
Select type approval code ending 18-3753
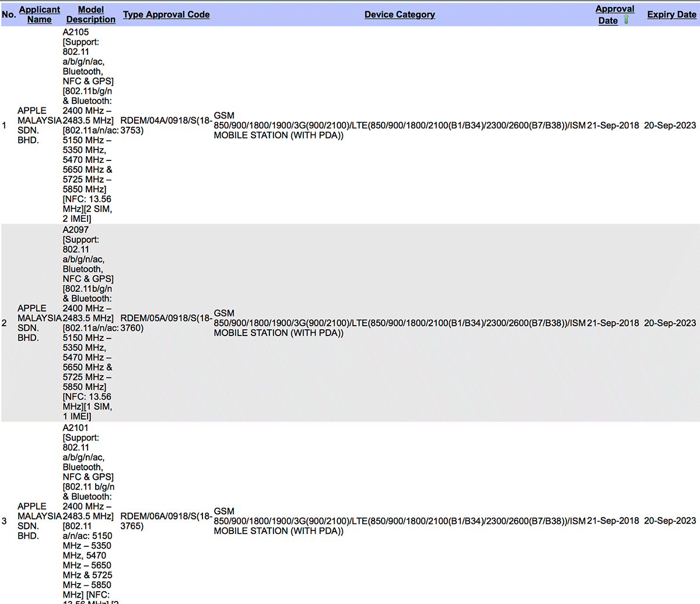(x=166, y=125)
